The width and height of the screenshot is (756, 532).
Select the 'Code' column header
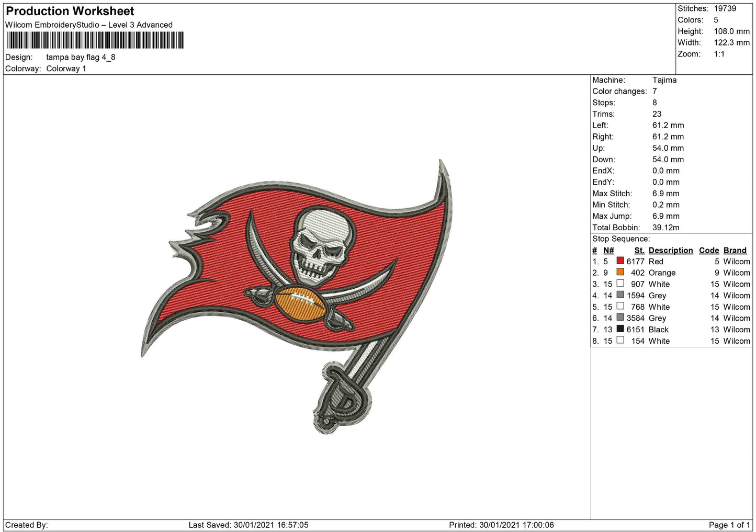click(x=709, y=251)
